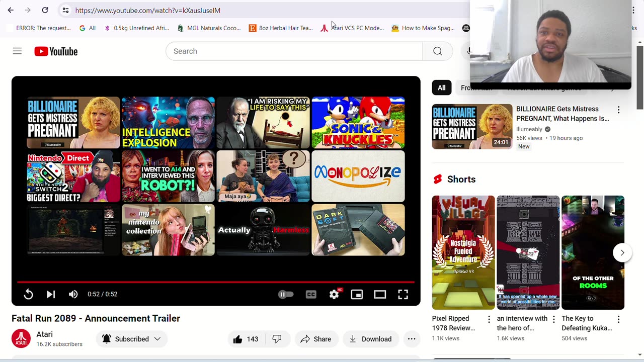This screenshot has height=362, width=644.
Task: Click Fatal Run 2089 video title text
Action: click(x=96, y=318)
